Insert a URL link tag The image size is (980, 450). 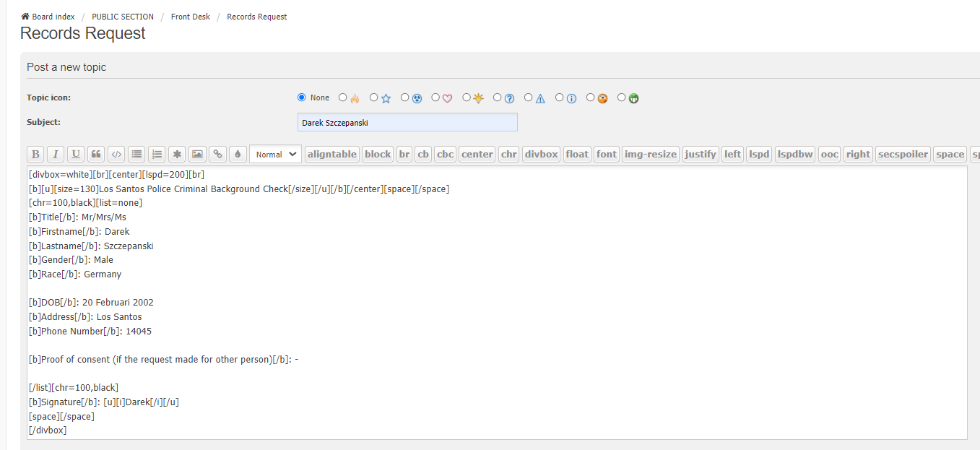217,154
